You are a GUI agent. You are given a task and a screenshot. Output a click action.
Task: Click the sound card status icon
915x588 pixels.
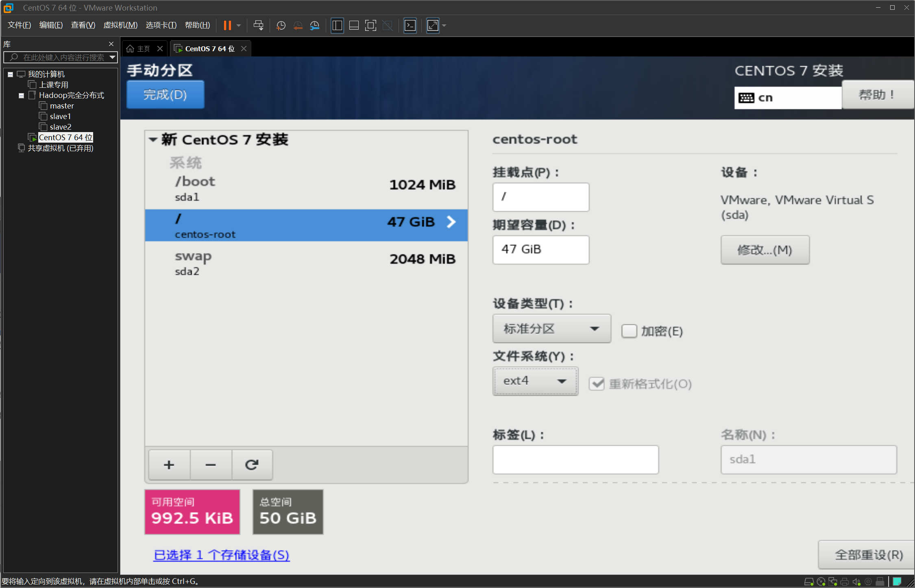coord(856,581)
